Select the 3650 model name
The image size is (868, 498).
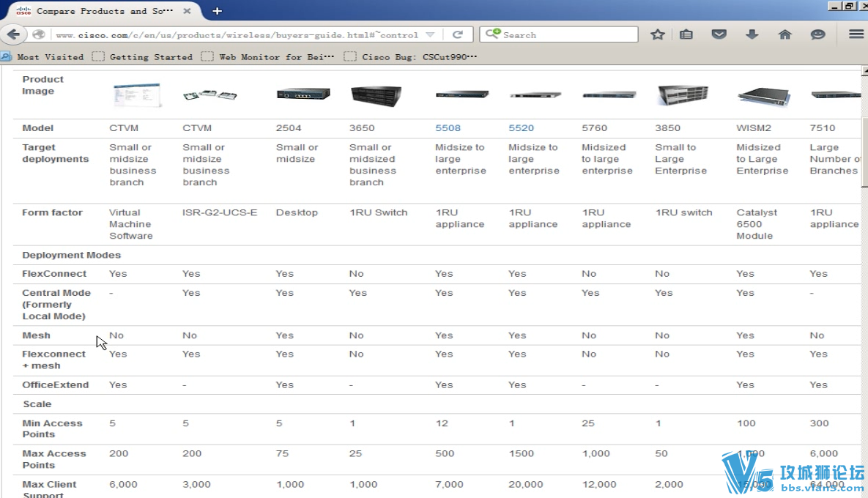point(361,128)
